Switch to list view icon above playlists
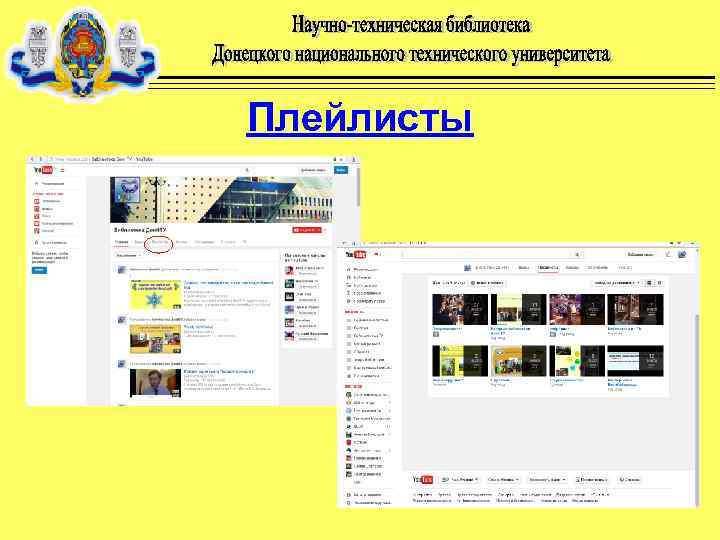The height and width of the screenshot is (540, 720). click(x=660, y=283)
